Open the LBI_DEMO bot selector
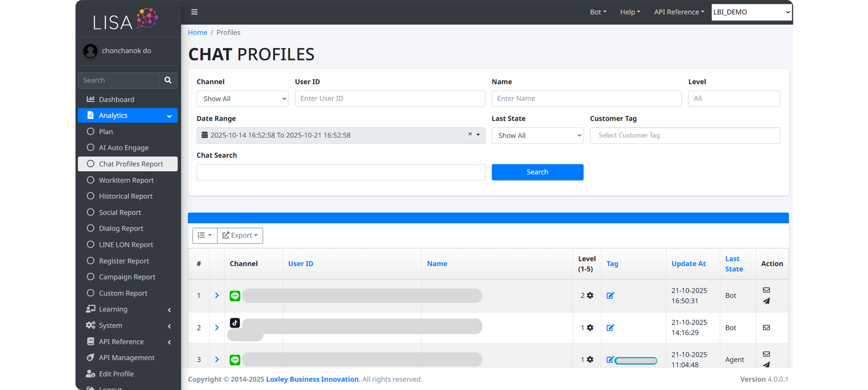Screen dimensions: 868x390 (751, 12)
